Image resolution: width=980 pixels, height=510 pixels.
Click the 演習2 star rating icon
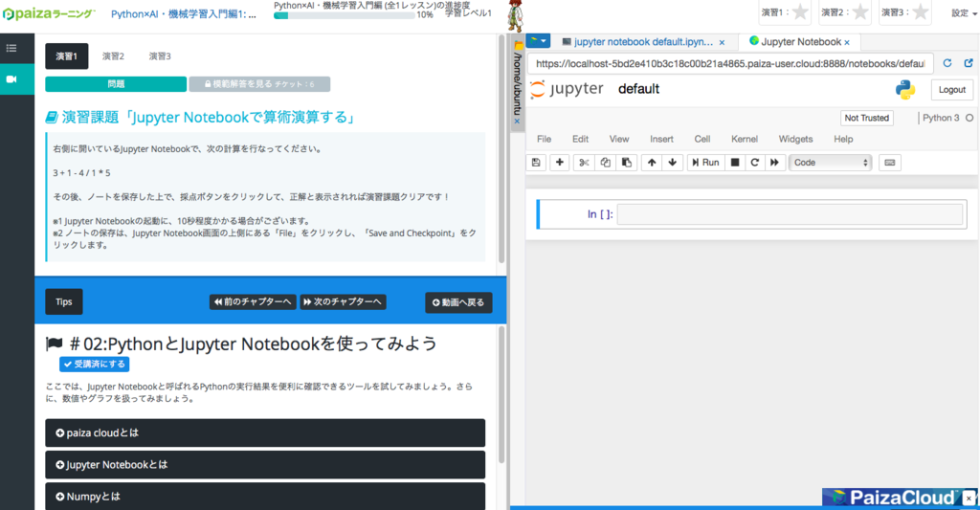[x=860, y=11]
